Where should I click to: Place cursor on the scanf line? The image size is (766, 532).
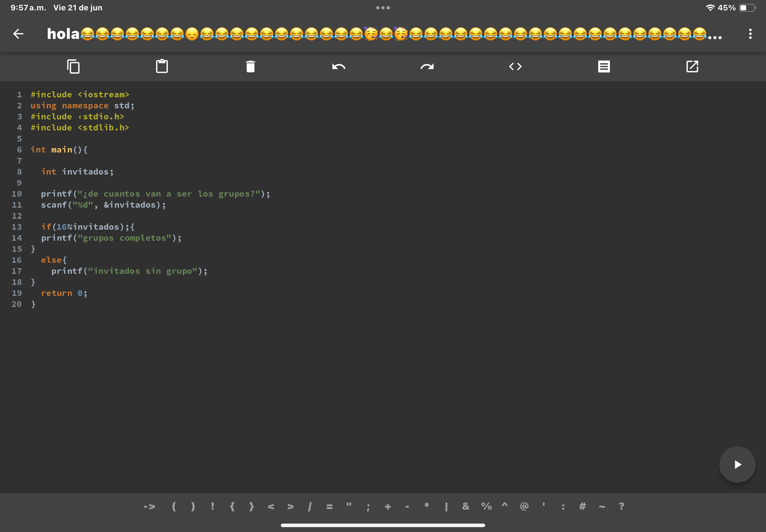tap(104, 205)
